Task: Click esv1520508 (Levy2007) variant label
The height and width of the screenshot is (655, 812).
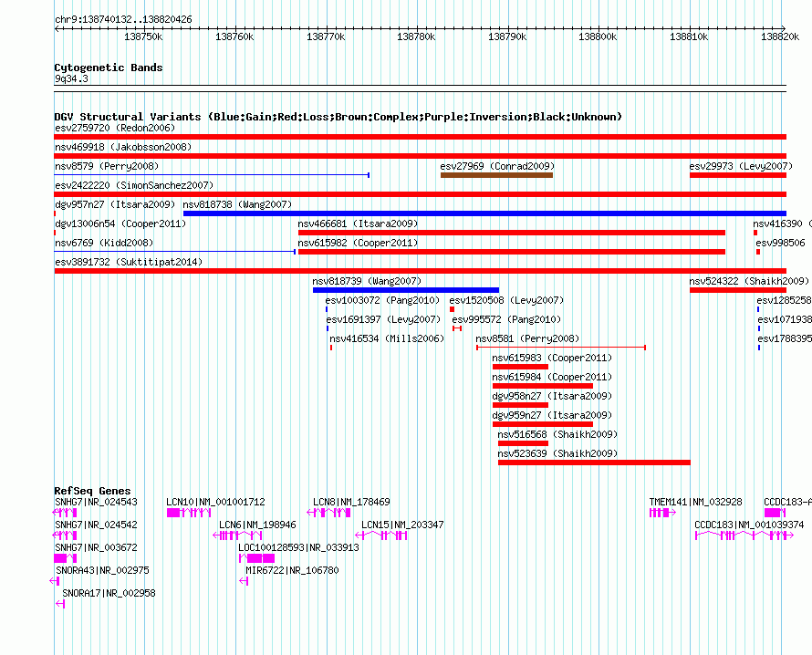Action: [x=506, y=300]
